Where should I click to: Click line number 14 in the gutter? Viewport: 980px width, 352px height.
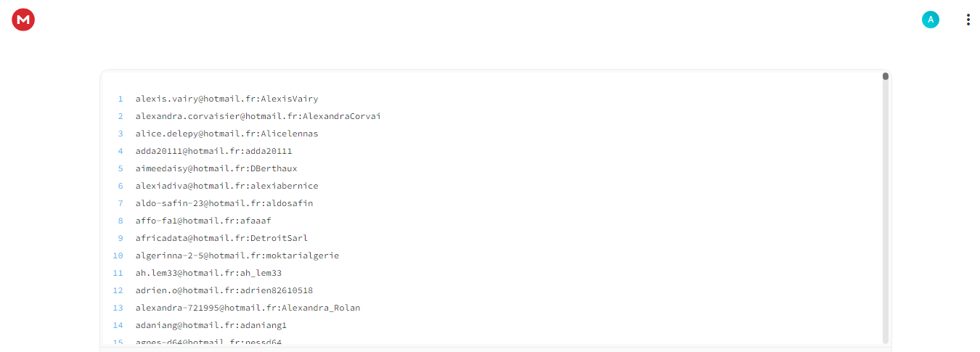tap(118, 325)
